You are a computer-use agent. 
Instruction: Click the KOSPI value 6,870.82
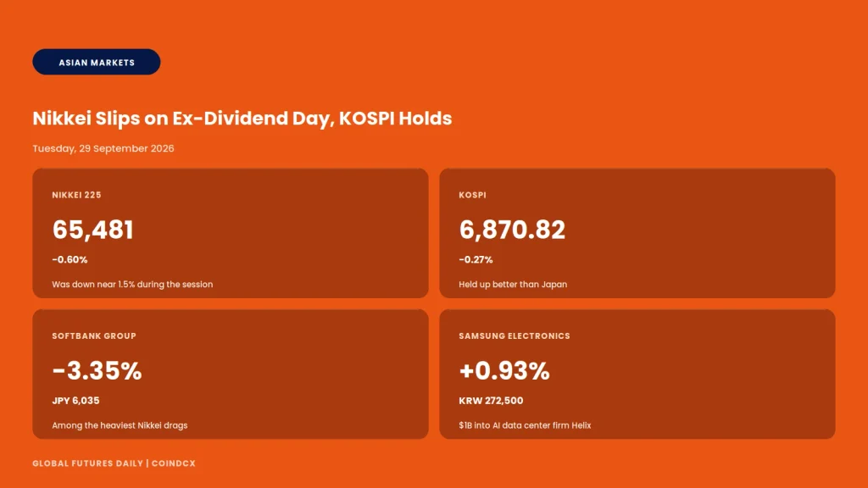(x=512, y=230)
